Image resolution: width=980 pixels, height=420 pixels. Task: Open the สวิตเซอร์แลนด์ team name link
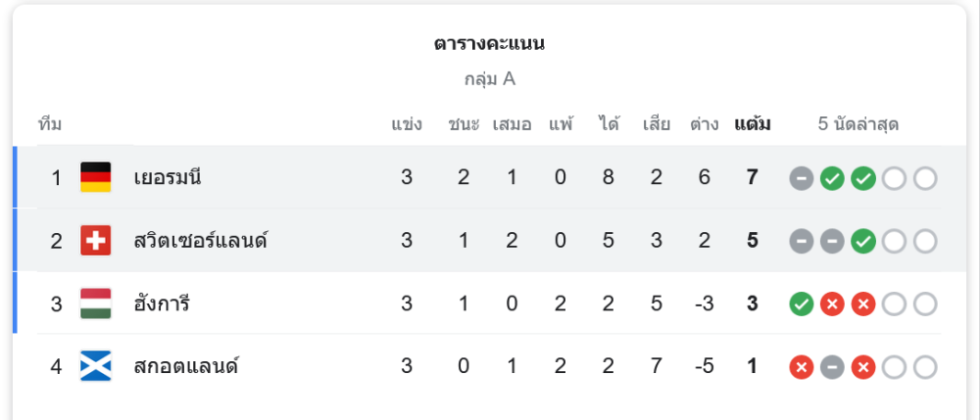click(201, 240)
